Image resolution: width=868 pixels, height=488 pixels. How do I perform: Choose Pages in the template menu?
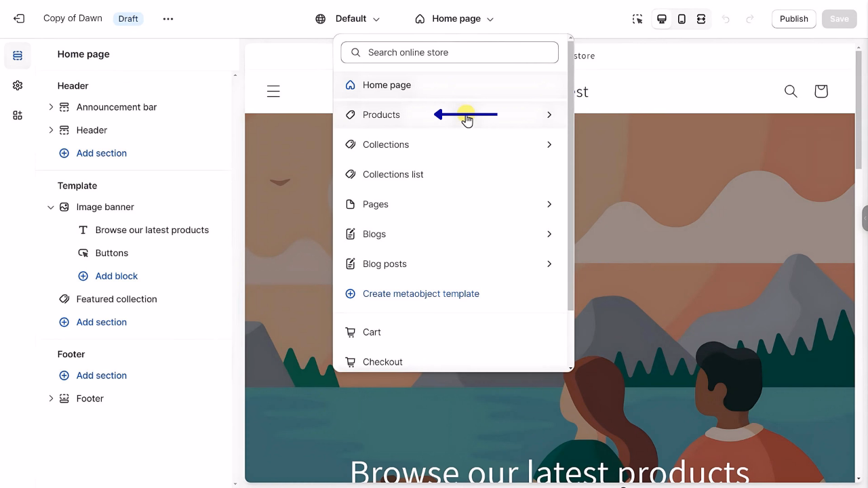(x=450, y=205)
